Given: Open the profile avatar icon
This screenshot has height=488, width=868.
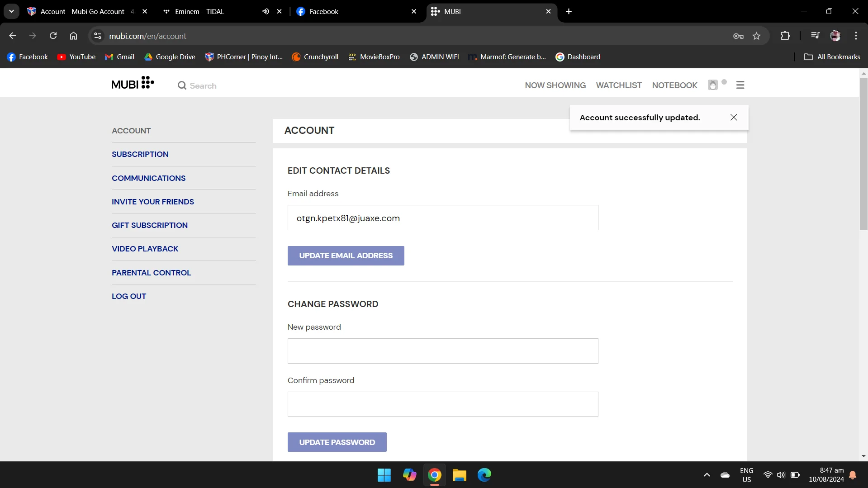Looking at the screenshot, I should point(713,85).
